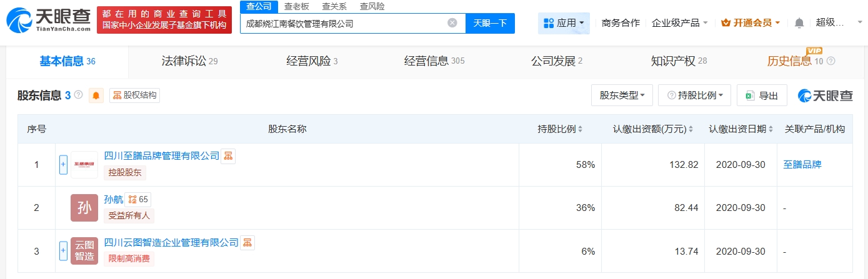Expand row 1 shareholder with plus button
The image size is (868, 279).
63,165
